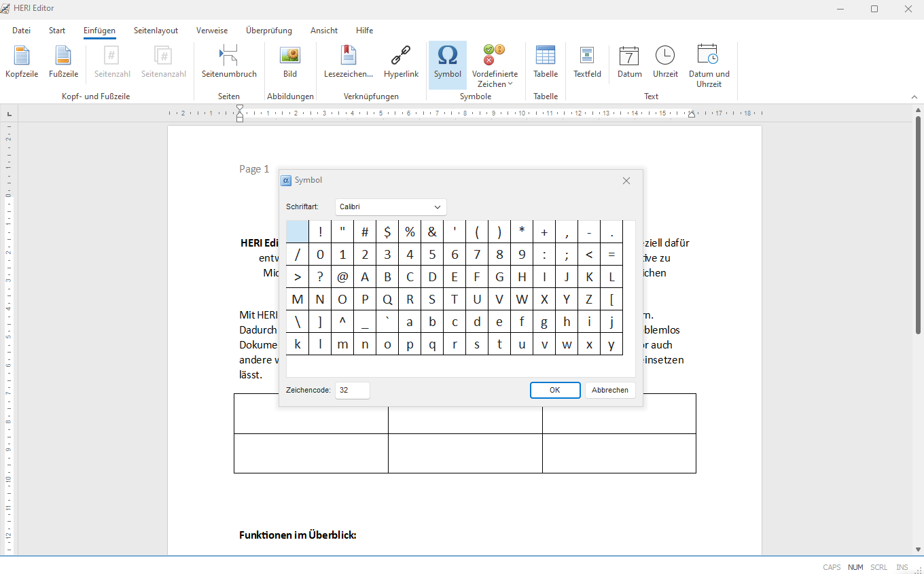The image size is (924, 574).
Task: Collapse the ribbon with the chevron
Action: click(x=914, y=98)
